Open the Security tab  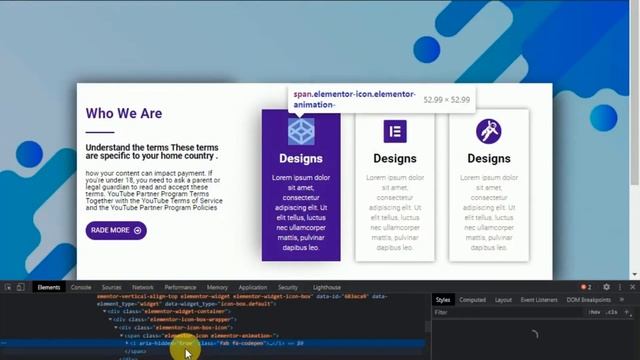288,287
